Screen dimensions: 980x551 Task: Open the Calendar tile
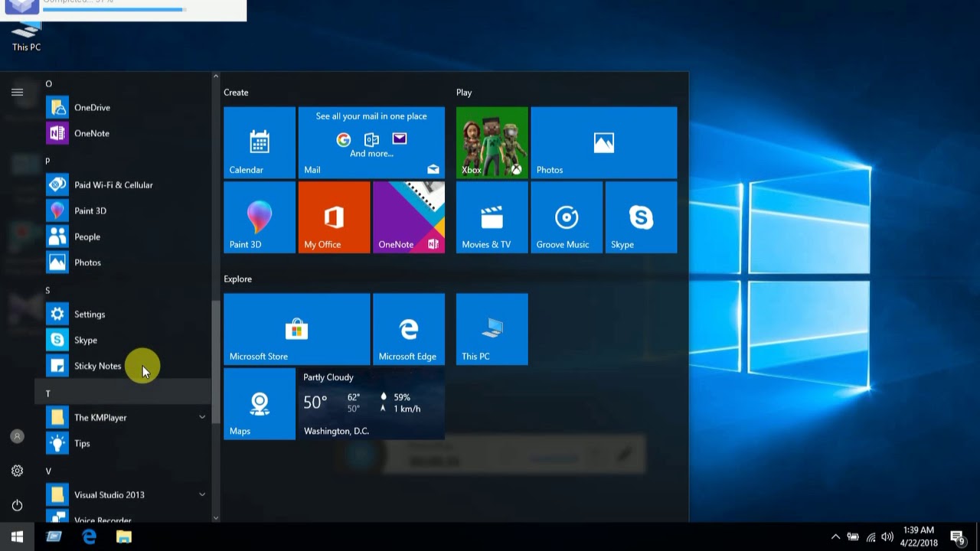click(x=260, y=142)
